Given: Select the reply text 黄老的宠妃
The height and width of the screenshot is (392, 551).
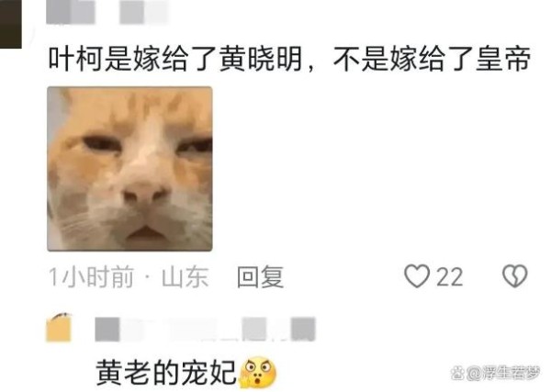Looking at the screenshot, I should [x=166, y=373].
